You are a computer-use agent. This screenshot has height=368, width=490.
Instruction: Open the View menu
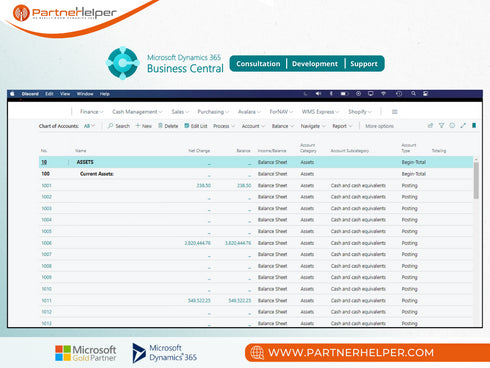(x=65, y=94)
